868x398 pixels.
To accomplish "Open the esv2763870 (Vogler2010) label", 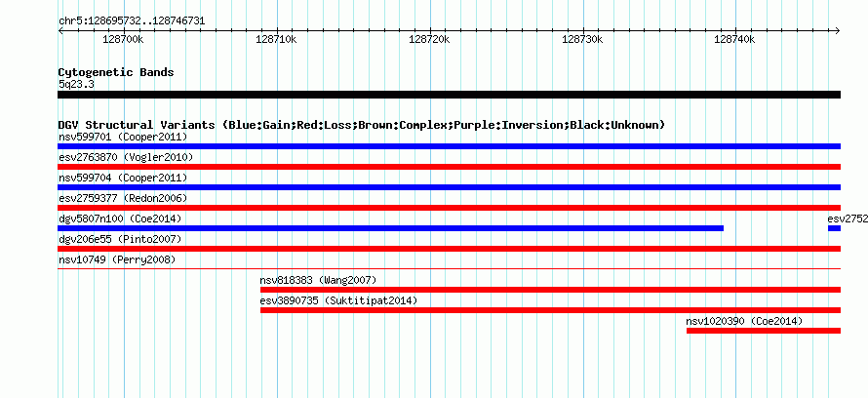I will coord(126,157).
